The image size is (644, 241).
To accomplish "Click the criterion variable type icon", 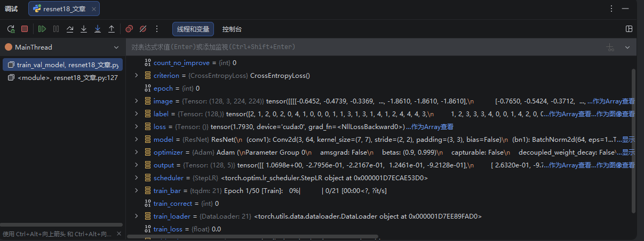I will [148, 76].
